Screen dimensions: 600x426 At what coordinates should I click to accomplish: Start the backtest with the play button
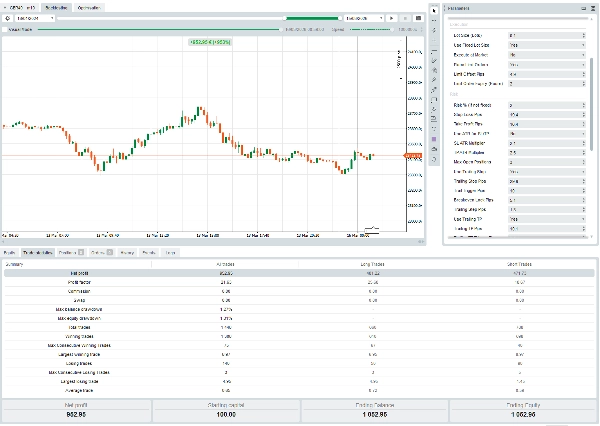(x=391, y=18)
